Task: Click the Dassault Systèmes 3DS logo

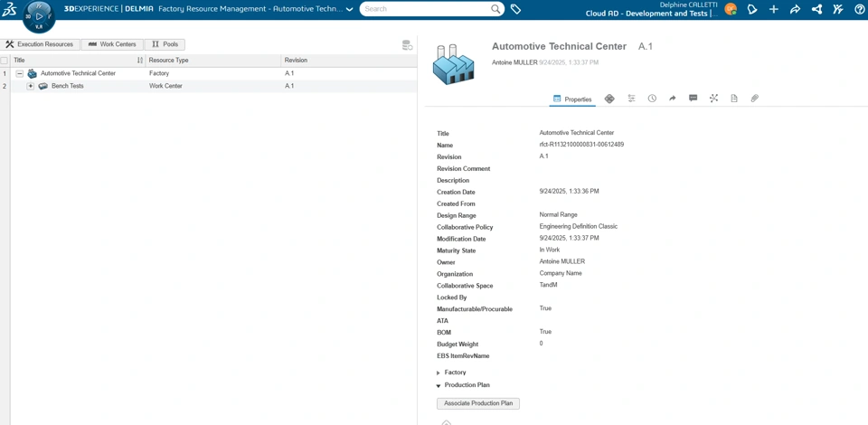Action: [x=9, y=9]
